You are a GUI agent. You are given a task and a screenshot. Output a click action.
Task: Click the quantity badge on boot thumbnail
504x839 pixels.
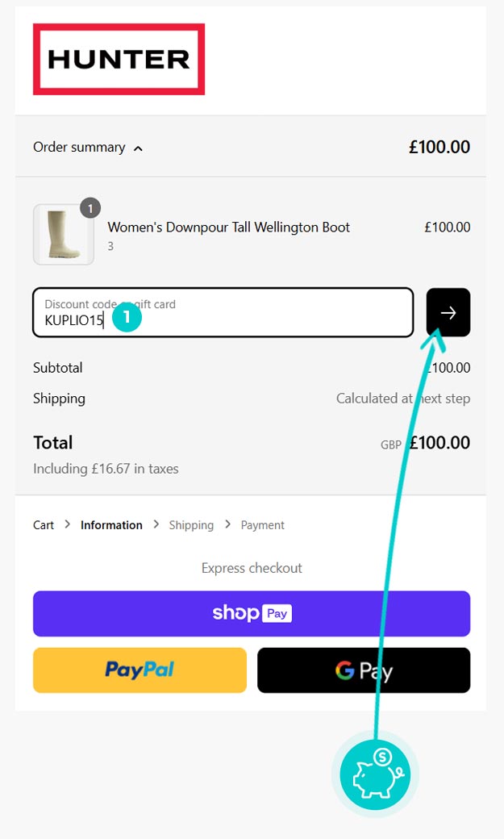[90, 208]
